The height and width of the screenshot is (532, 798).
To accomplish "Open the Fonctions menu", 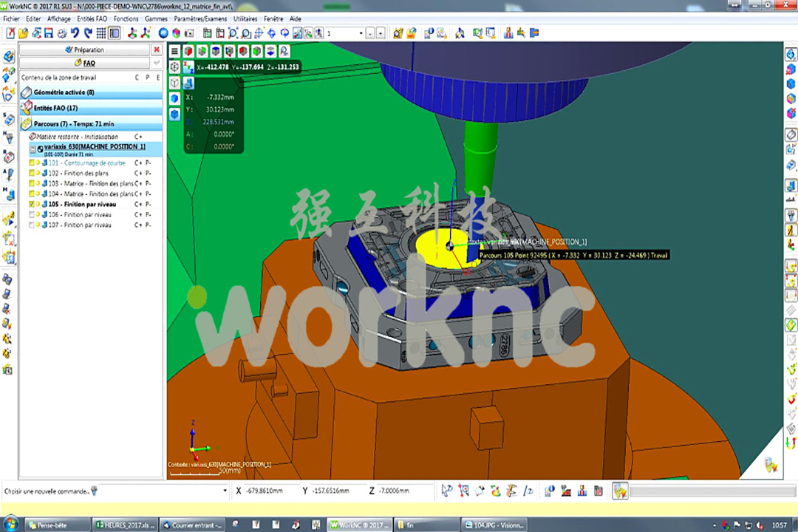I will click(126, 18).
